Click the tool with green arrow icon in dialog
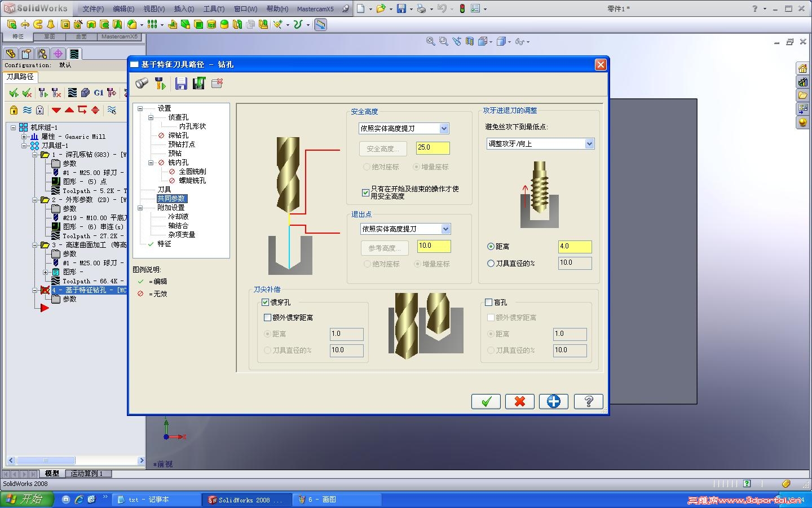The width and height of the screenshot is (812, 508). pos(160,84)
